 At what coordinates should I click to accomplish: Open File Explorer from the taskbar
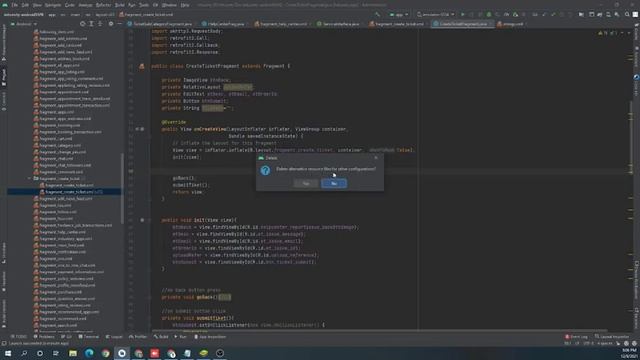pos(73,353)
